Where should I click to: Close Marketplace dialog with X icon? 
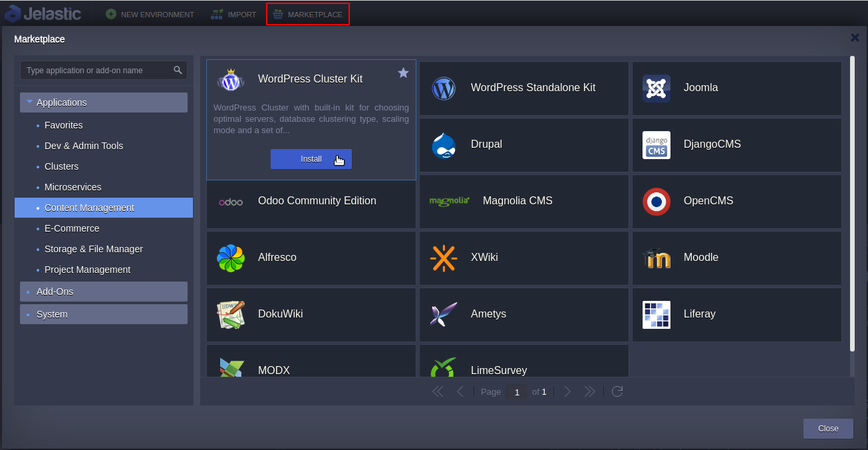(855, 38)
